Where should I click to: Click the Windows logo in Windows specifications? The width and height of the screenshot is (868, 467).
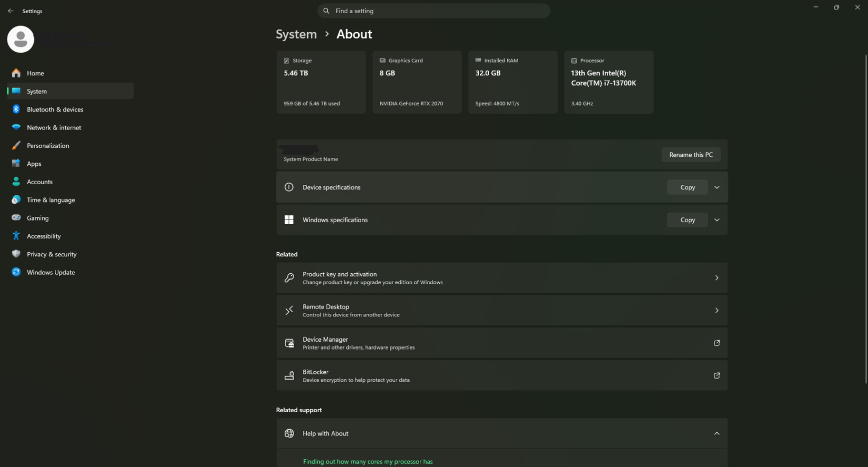tap(289, 220)
